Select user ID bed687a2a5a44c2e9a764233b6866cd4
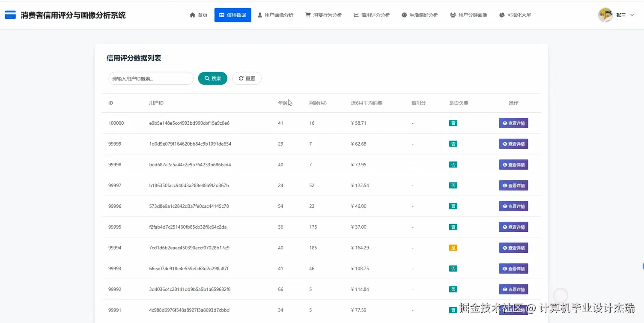 190,164
